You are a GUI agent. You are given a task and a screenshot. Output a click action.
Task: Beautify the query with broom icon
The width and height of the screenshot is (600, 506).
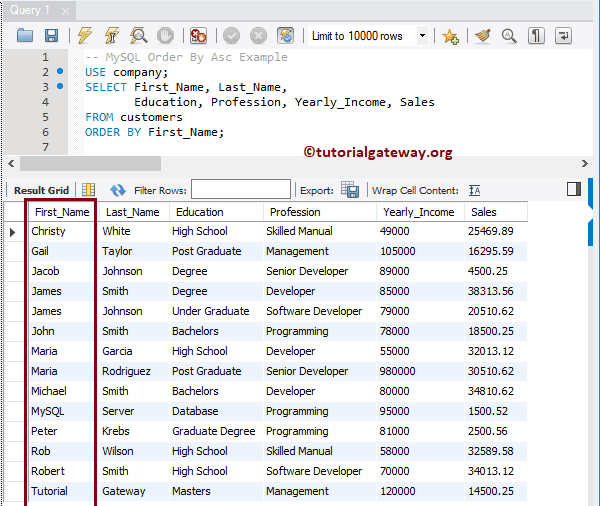[483, 36]
